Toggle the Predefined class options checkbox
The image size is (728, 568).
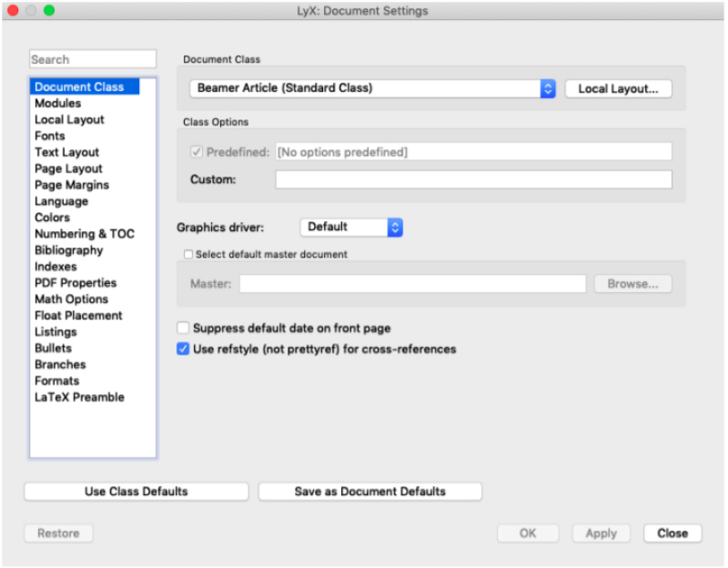point(197,152)
